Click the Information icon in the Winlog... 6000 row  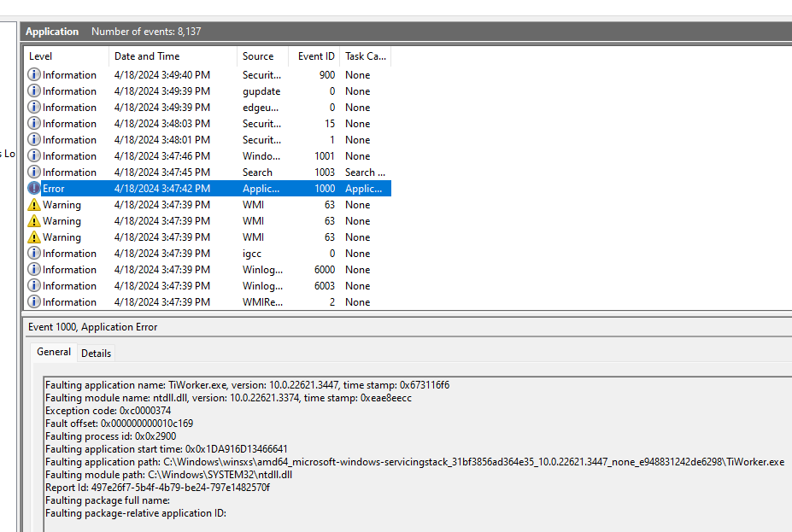(x=34, y=269)
